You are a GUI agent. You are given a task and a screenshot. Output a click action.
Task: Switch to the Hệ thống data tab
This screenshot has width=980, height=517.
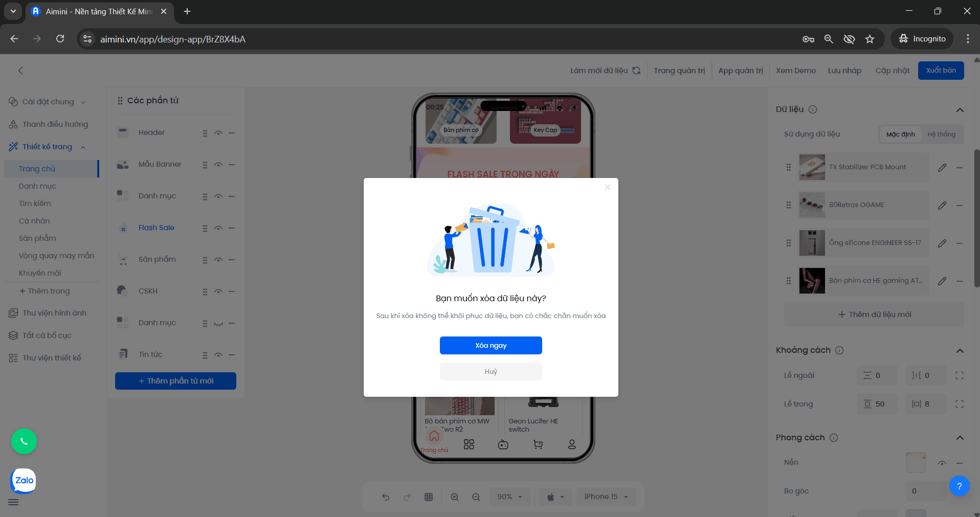click(941, 134)
